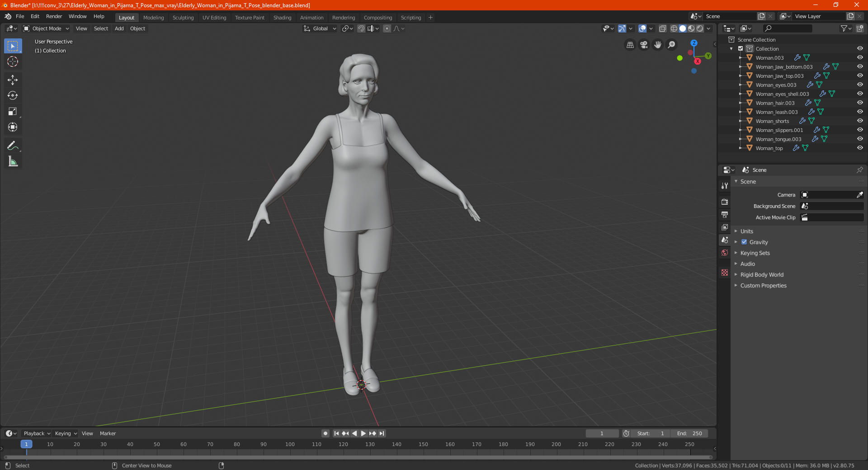Switch to the Shading workspace tab
Screen dimensions: 868x470
(x=282, y=18)
